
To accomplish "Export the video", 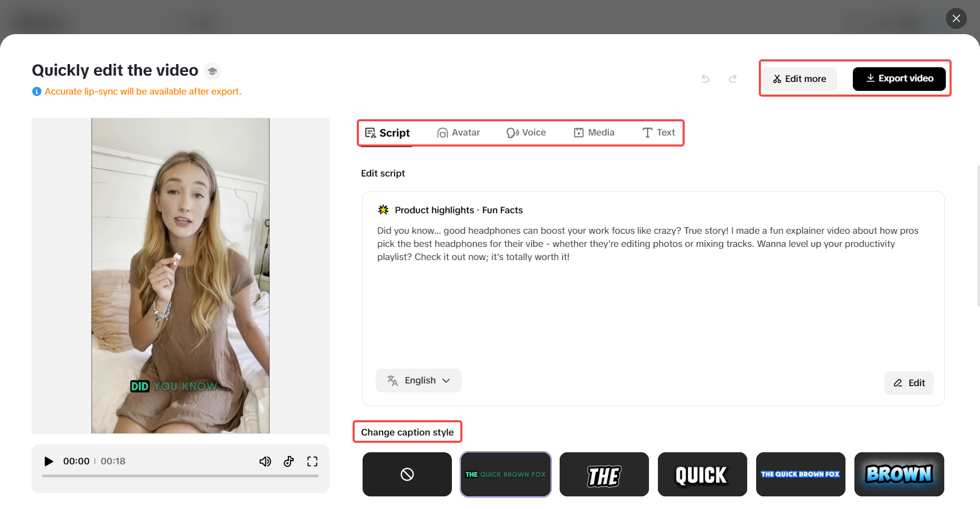I will [899, 79].
